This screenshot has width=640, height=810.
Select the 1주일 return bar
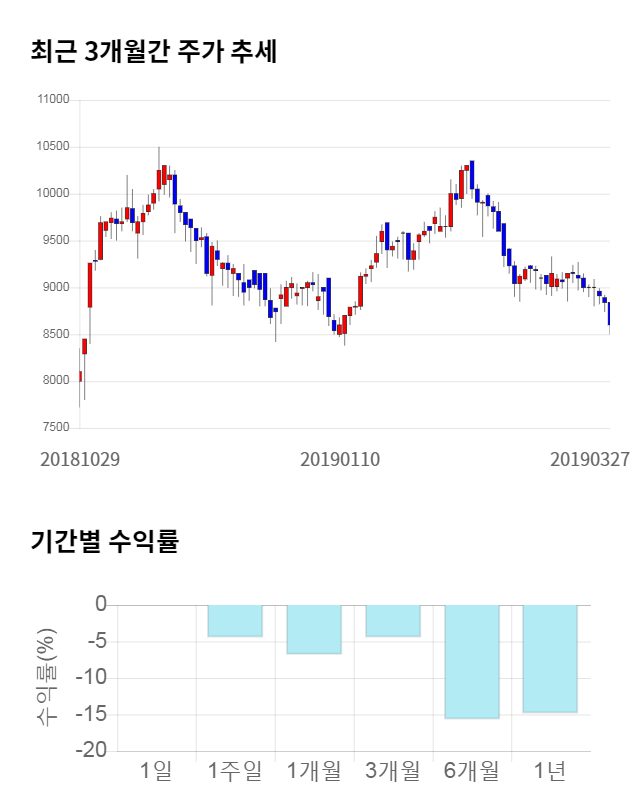(235, 621)
